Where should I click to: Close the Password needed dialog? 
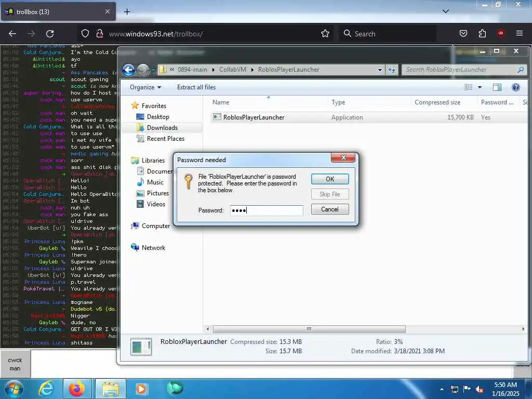click(343, 157)
